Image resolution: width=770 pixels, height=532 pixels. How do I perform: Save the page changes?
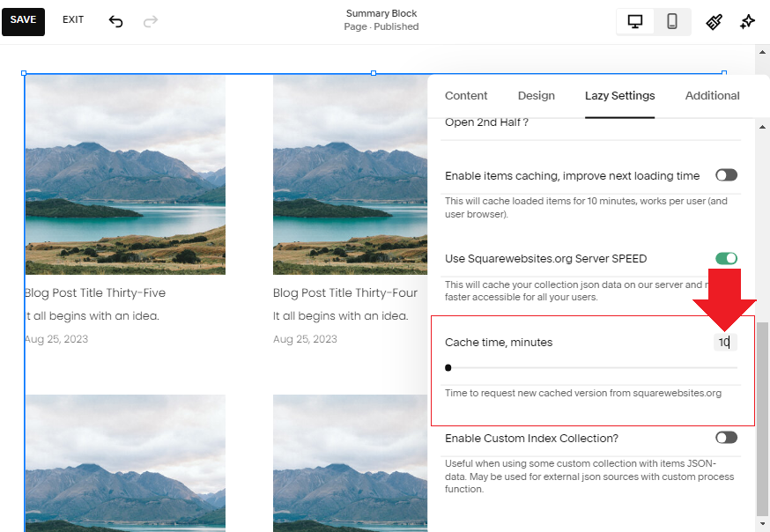(x=23, y=22)
